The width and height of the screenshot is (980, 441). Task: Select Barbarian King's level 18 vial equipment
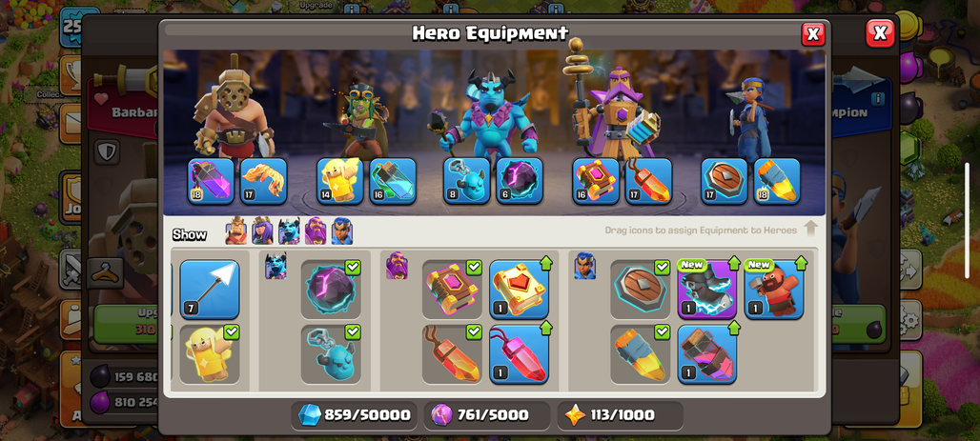[212, 181]
